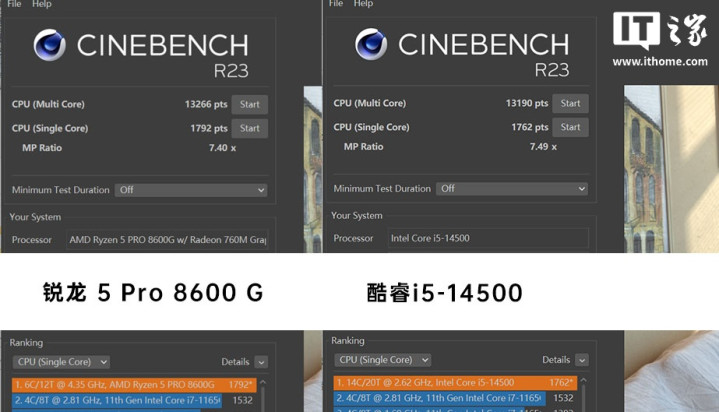
Task: Expand Details dropdown arrow in right Ranking panel
Action: click(x=582, y=360)
